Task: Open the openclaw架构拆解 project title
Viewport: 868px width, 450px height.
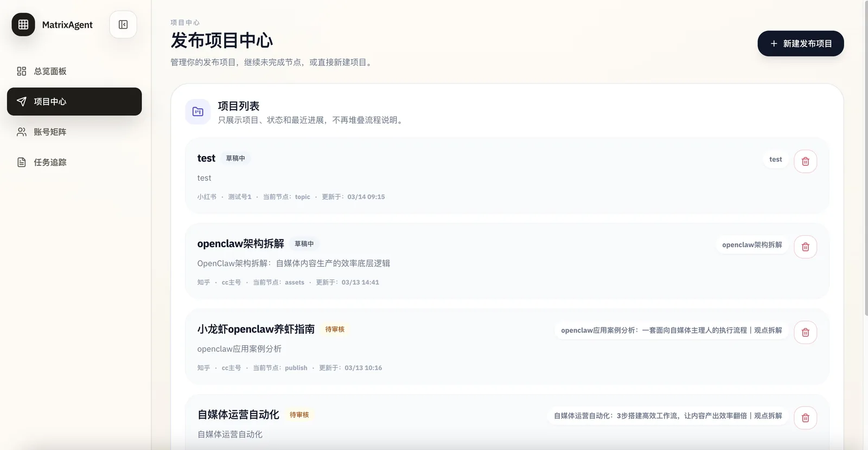Action: (241, 243)
